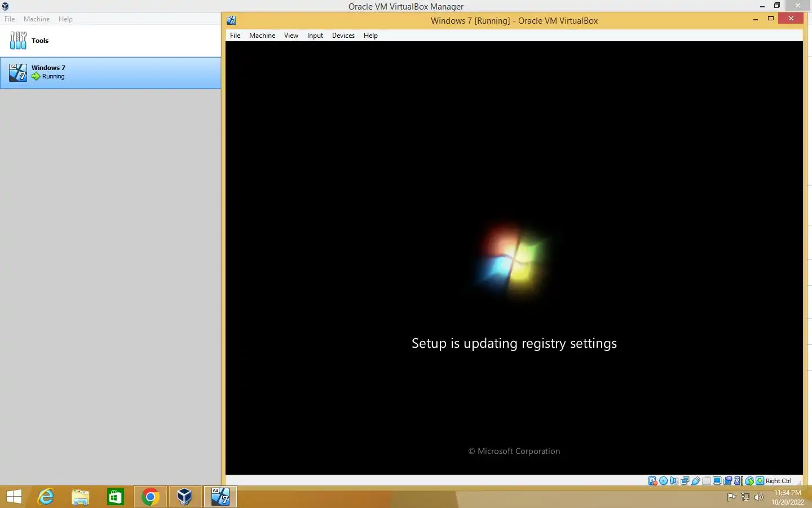The width and height of the screenshot is (812, 508).
Task: Click VirtualBox Manager title bar cube icon
Action: coord(5,6)
